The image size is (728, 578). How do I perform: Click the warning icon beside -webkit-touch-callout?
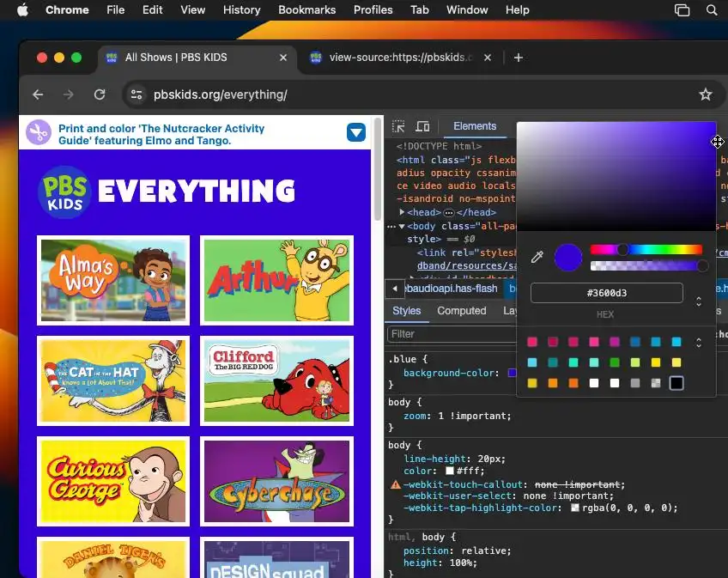[396, 485]
